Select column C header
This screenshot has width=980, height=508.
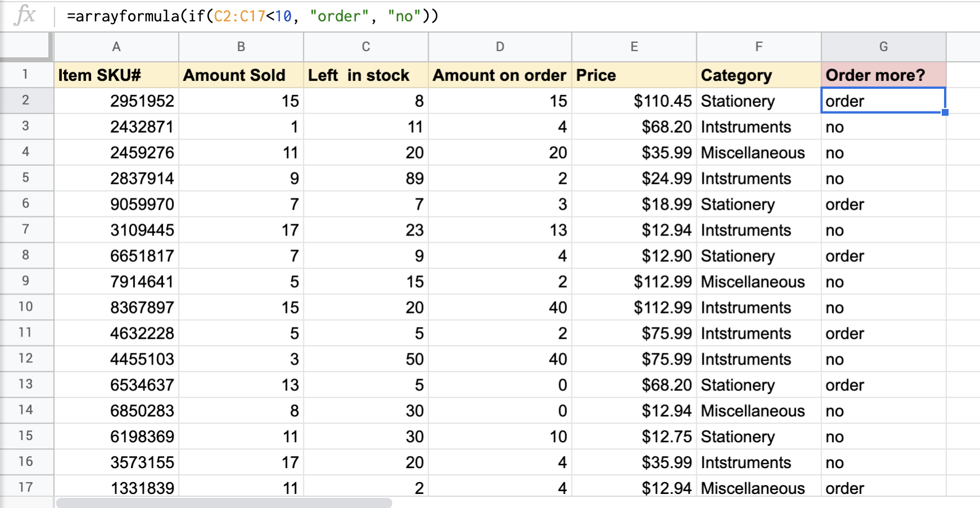tap(366, 47)
